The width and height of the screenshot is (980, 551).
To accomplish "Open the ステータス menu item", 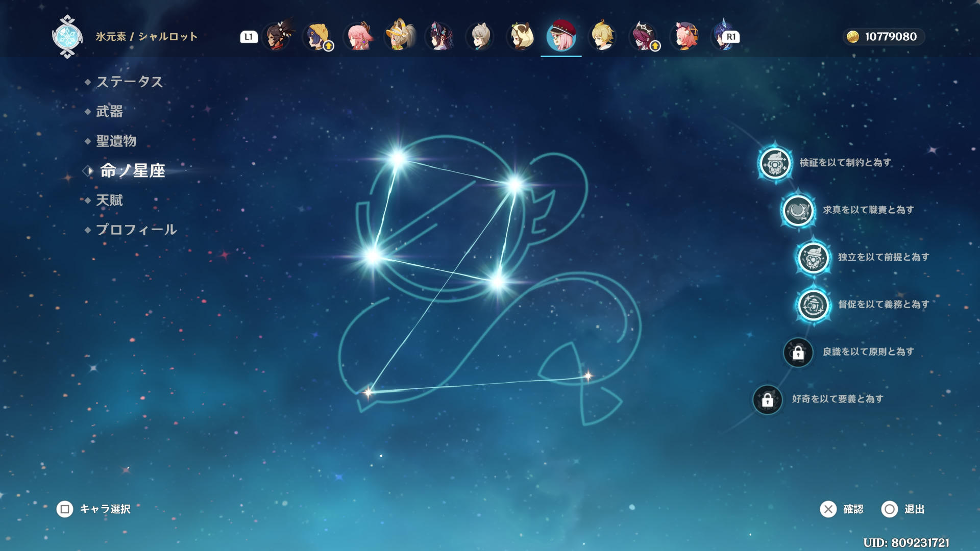I will (130, 82).
